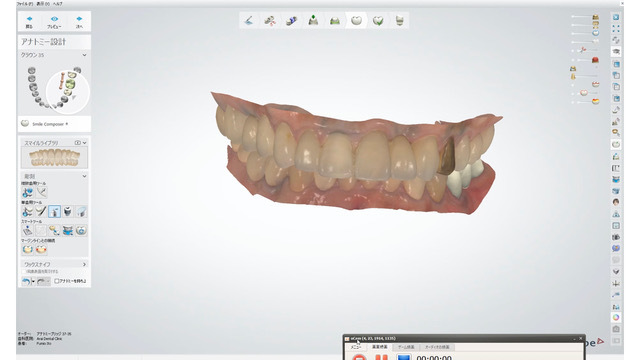This screenshot has height=360, width=640.
Task: Undo the last sculpt action
Action: tap(26, 281)
